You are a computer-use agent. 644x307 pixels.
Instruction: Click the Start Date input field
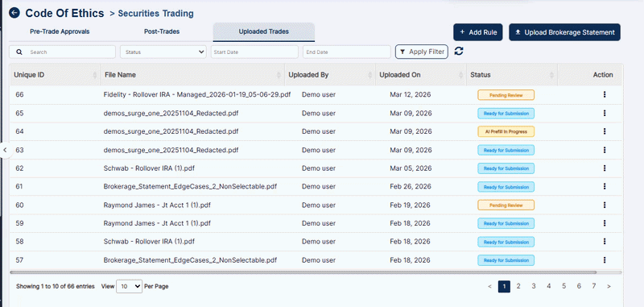[x=254, y=52]
